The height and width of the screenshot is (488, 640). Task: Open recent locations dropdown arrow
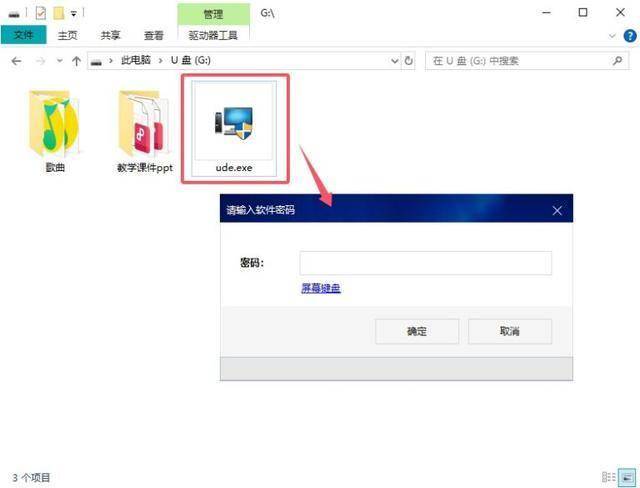(60, 61)
